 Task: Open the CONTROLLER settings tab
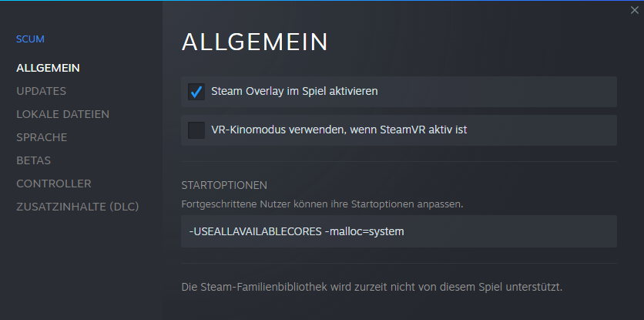tap(54, 184)
